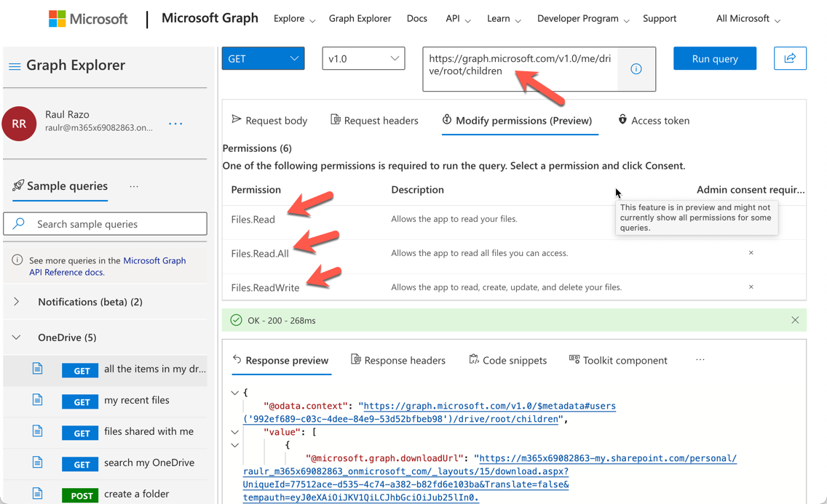Open the @odata.context metadata URL link

point(430,412)
